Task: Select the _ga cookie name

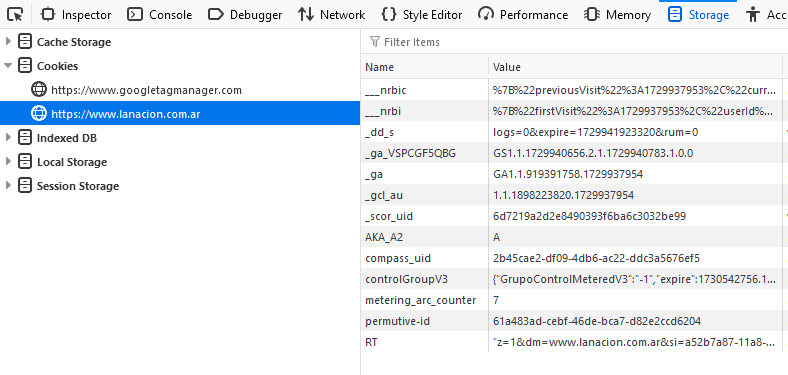Action: pyautogui.click(x=374, y=174)
